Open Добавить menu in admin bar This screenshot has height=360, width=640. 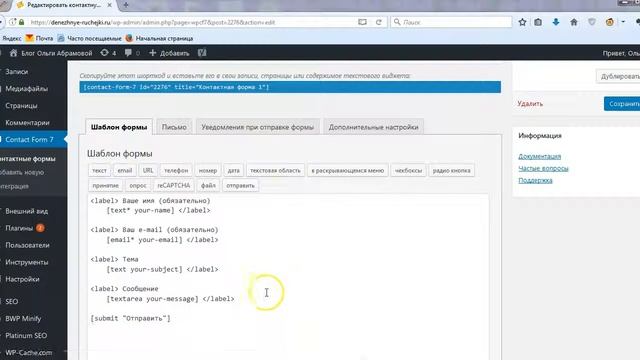pos(169,53)
